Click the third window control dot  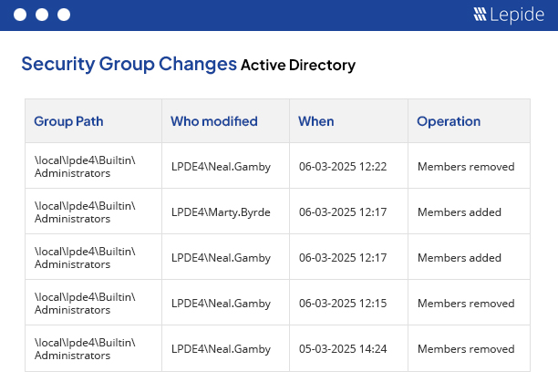point(64,15)
